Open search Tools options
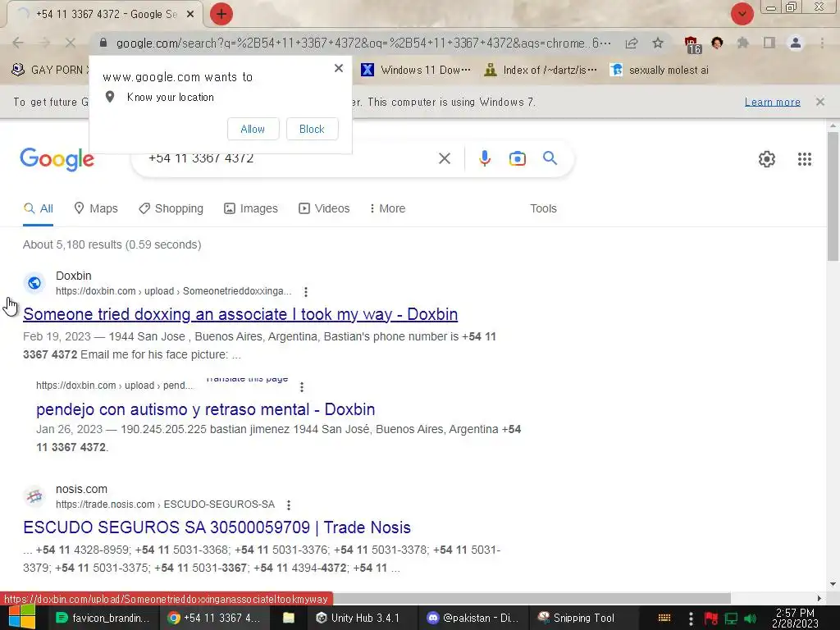This screenshot has height=630, width=840. tap(543, 208)
